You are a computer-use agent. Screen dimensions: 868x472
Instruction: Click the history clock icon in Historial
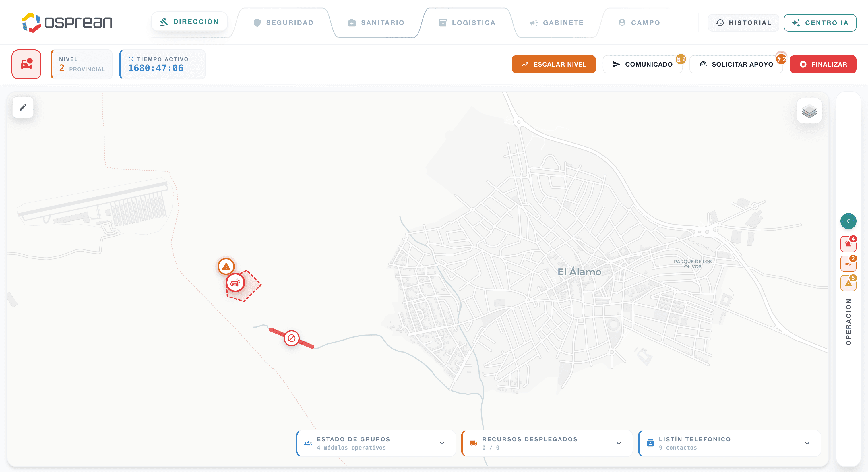[x=720, y=23]
